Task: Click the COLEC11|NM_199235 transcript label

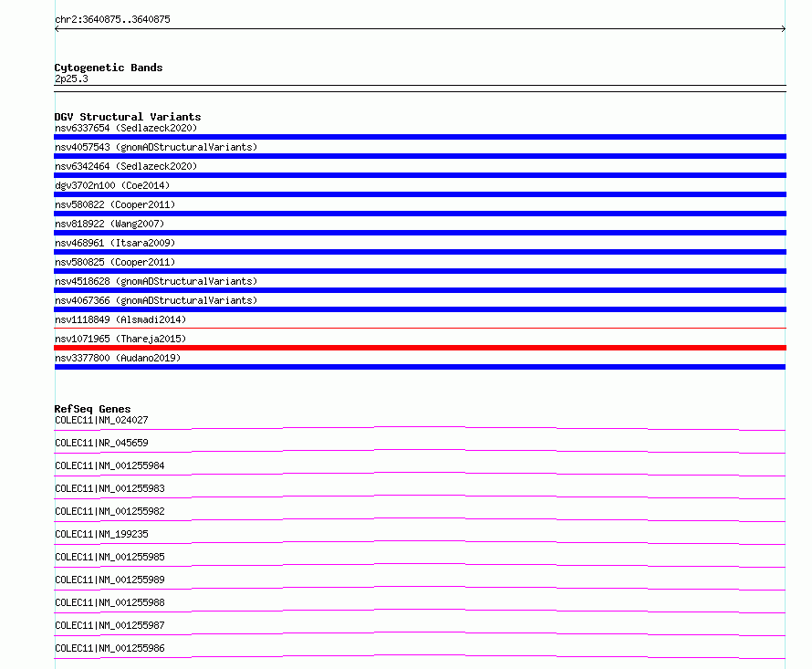Action: point(101,534)
